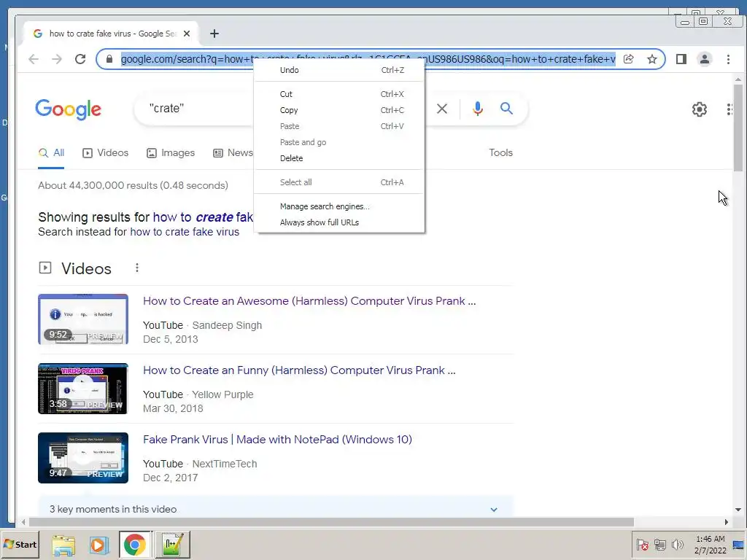Open the Action Center flag icon

[x=642, y=544]
